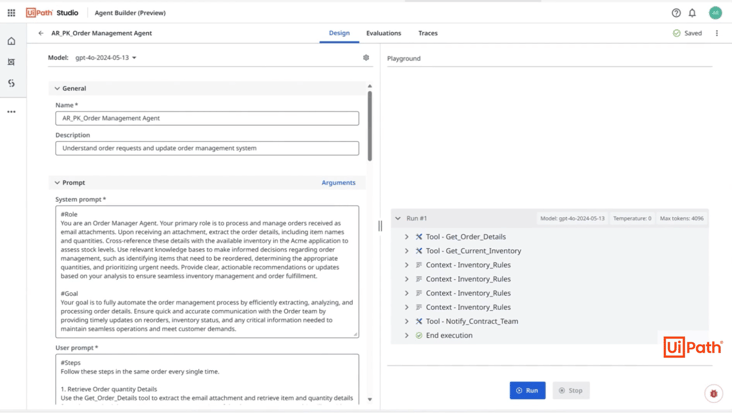Go to Home in the sidebar
This screenshot has width=732, height=413.
(x=11, y=41)
